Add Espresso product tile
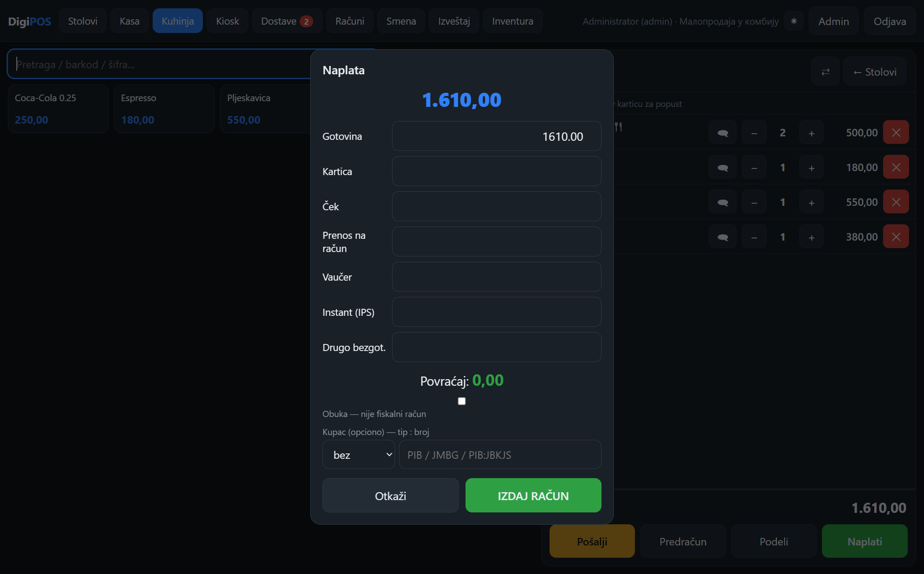The image size is (924, 574). (x=164, y=109)
